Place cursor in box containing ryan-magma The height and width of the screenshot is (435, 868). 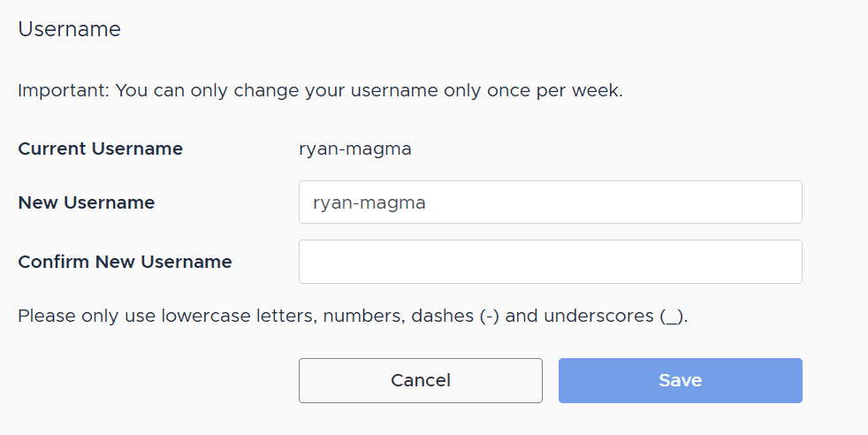pyautogui.click(x=550, y=202)
